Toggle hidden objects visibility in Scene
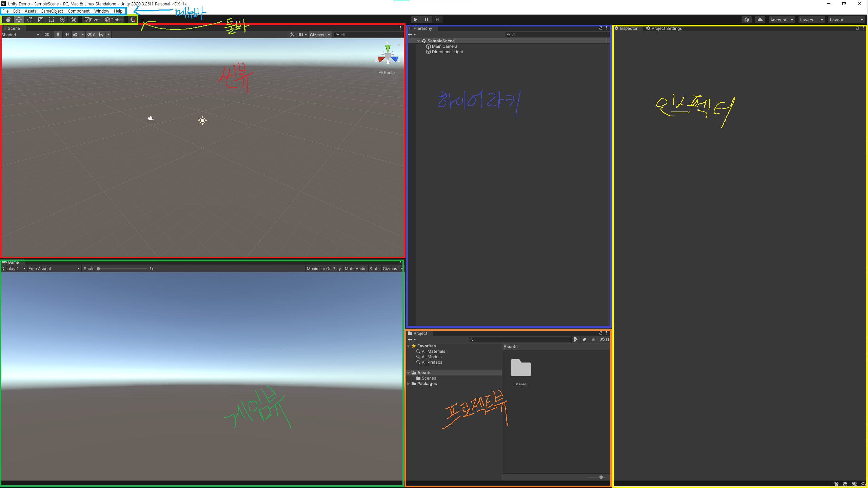Viewport: 868px width, 488px height. (x=92, y=35)
